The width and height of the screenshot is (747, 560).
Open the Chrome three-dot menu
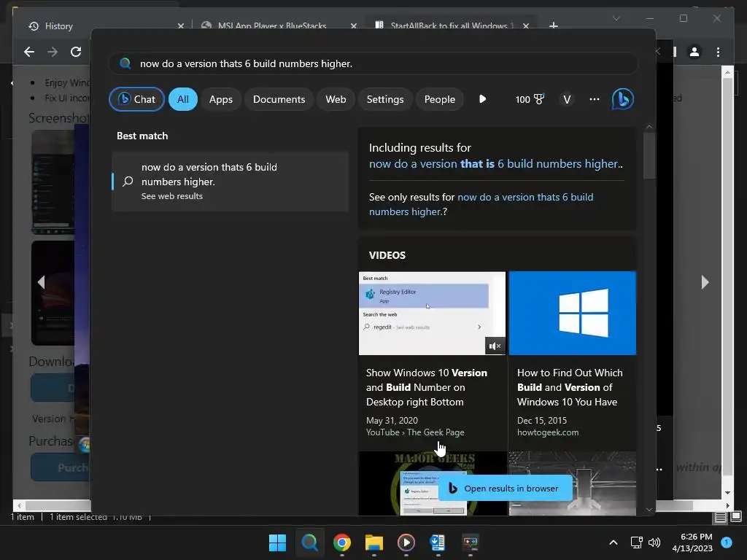click(x=718, y=52)
